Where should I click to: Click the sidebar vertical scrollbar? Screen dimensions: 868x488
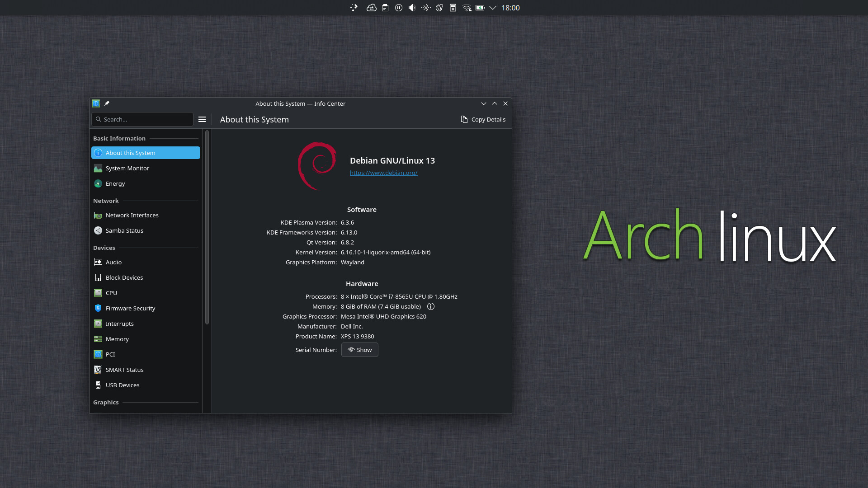pos(207,226)
